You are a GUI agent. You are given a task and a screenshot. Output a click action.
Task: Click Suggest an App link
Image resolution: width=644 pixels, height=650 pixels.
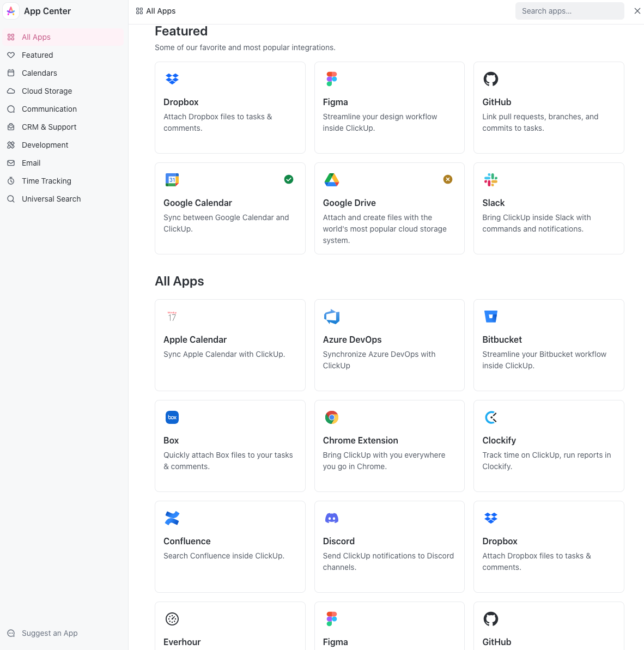[42, 633]
